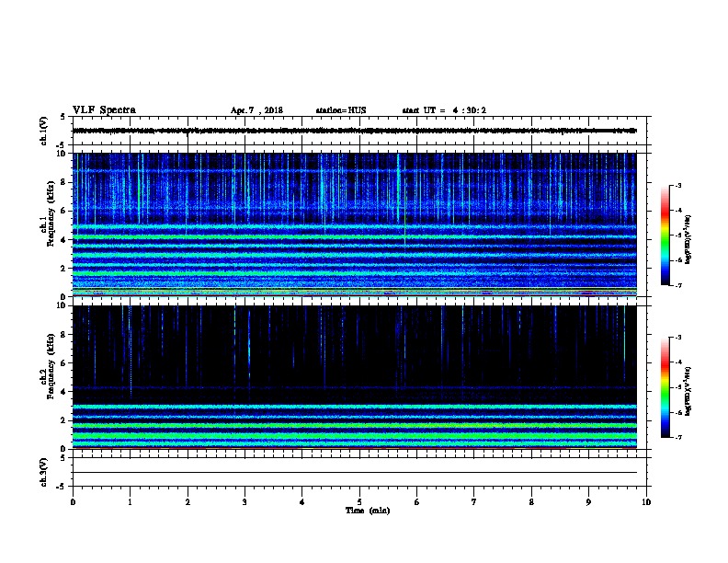The width and height of the screenshot is (728, 563).
Task: Click the ch.1 colorbar PSD unit label
Action: click(688, 239)
